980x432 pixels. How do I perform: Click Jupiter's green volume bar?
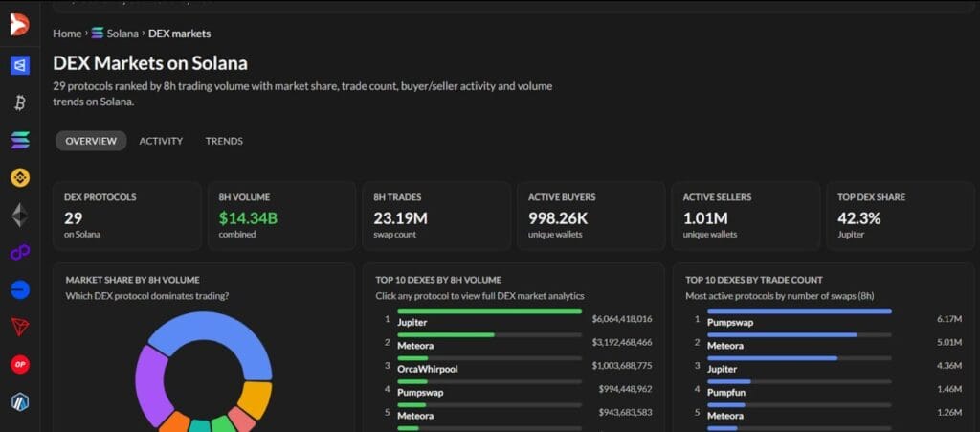(x=489, y=311)
